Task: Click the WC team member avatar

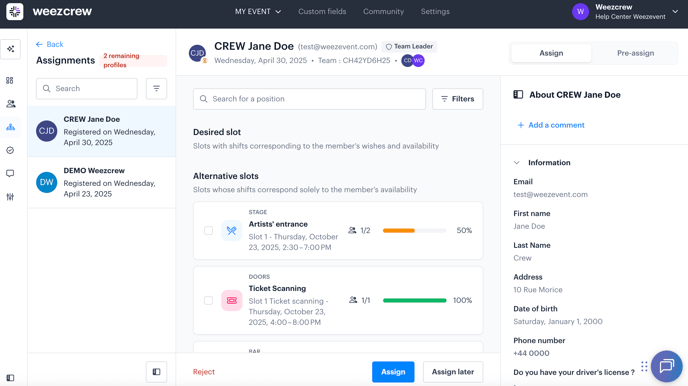Action: (419, 61)
